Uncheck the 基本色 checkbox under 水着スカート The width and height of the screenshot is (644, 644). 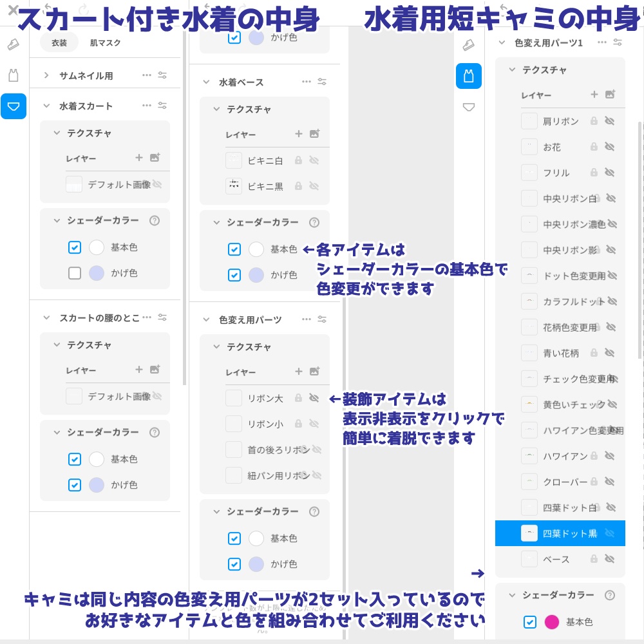click(x=74, y=247)
